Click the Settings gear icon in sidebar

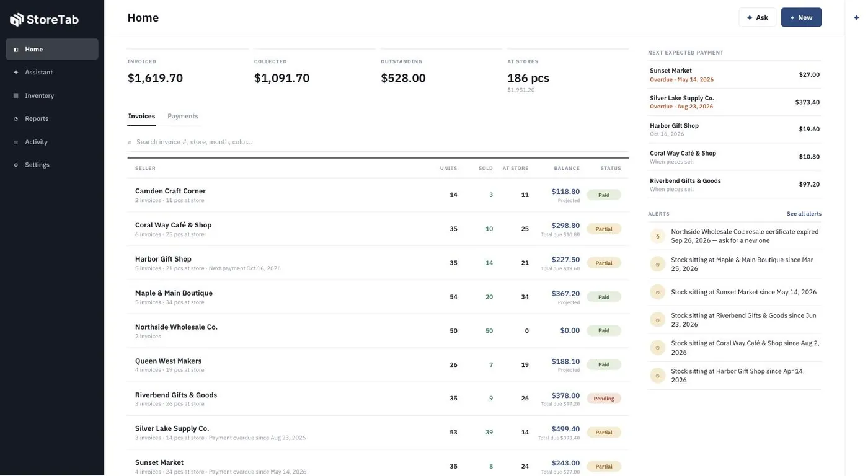[x=16, y=165]
